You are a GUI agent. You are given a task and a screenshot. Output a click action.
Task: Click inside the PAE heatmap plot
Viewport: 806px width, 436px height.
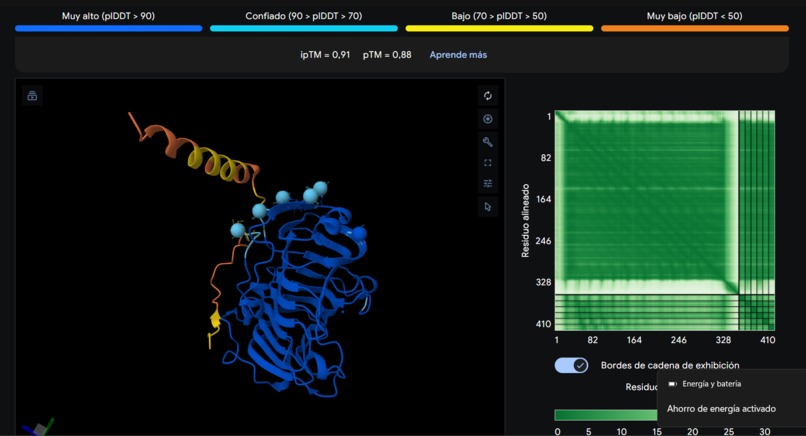pyautogui.click(x=665, y=220)
